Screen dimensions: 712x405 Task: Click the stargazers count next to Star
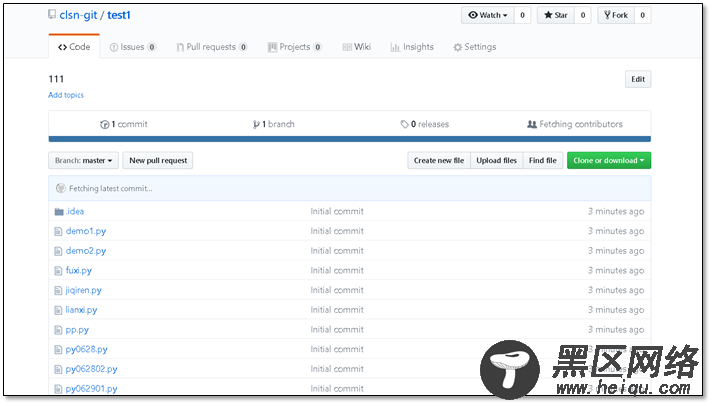pyautogui.click(x=583, y=15)
